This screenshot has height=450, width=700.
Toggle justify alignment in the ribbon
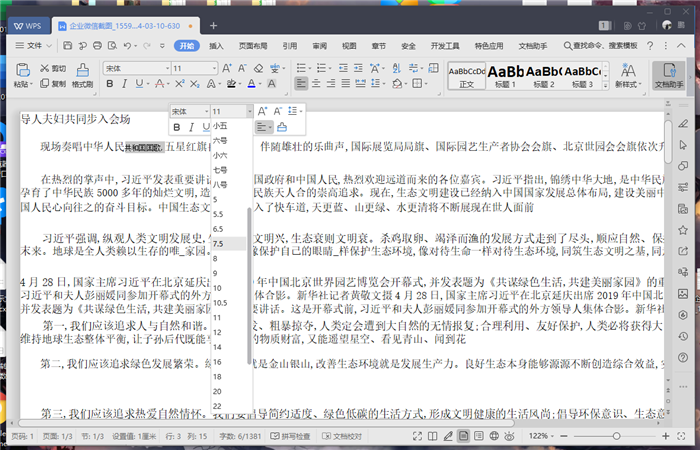(x=346, y=83)
